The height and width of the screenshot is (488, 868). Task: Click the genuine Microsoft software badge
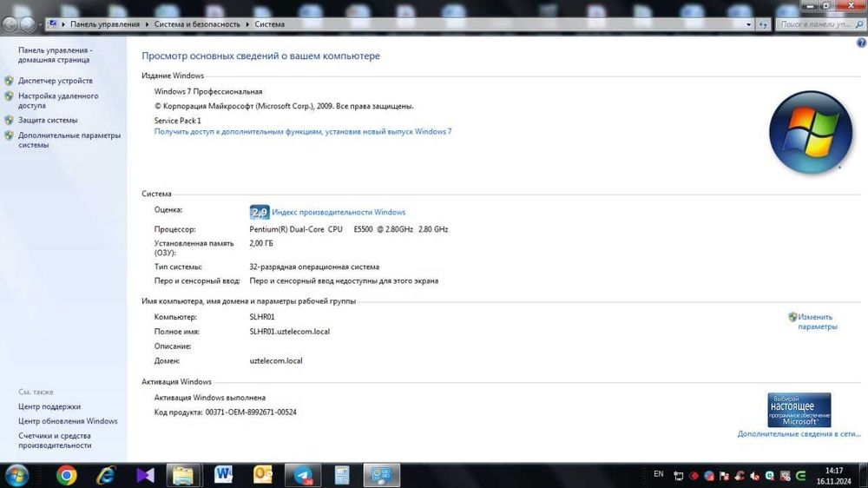pos(799,410)
